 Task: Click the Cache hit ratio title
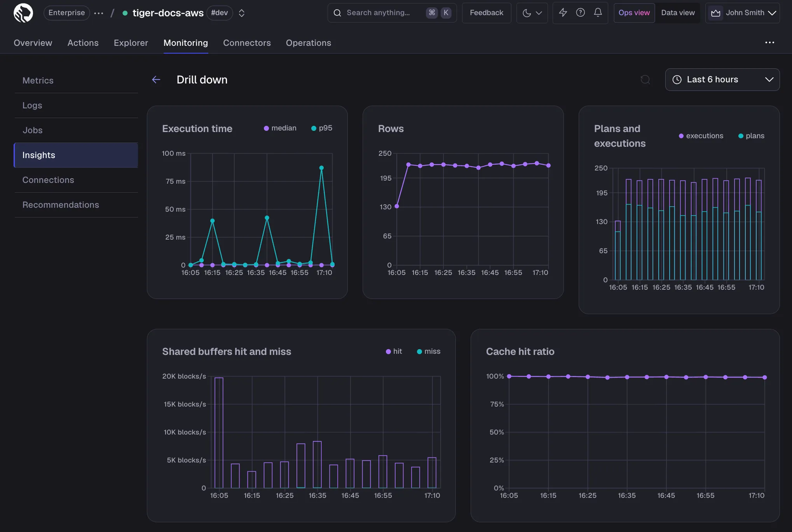(520, 351)
